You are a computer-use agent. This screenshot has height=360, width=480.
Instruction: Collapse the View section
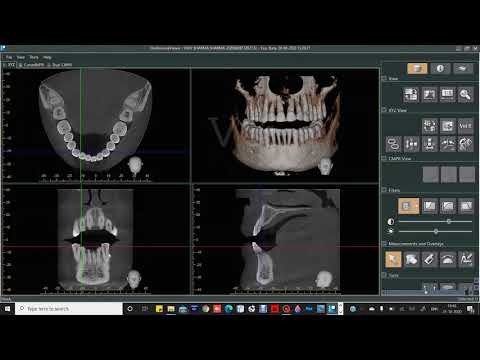(384, 78)
